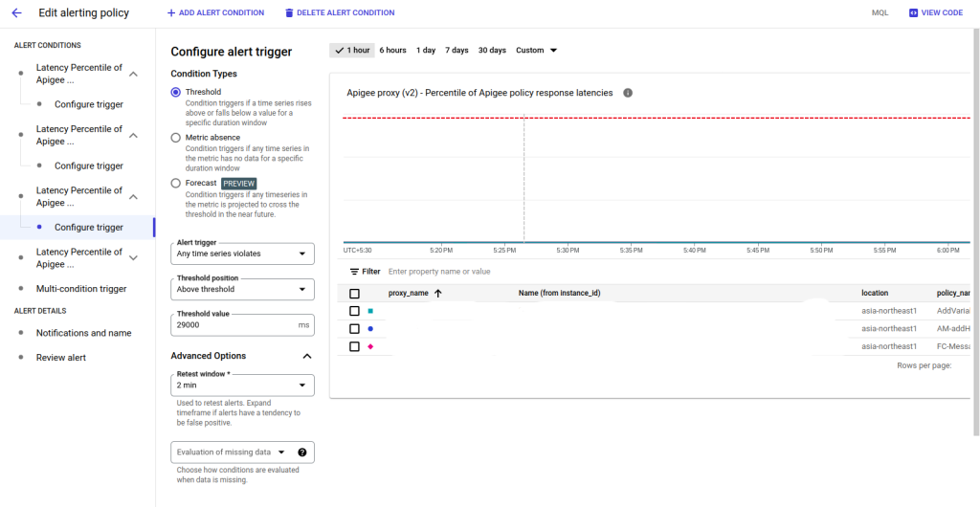
Task: Click the trash icon for Delete Alert Condition
Action: pyautogui.click(x=289, y=12)
